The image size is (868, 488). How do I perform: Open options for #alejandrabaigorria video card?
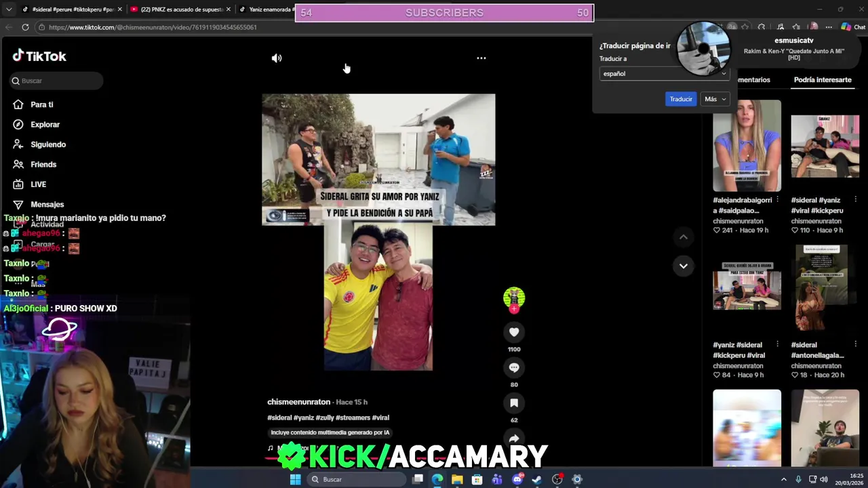click(777, 200)
